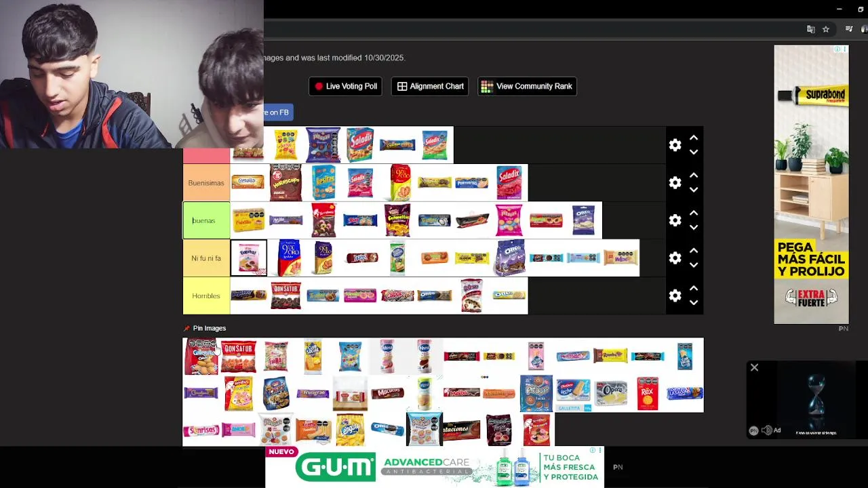Open the GUM Advanced Care banner ad
The image size is (868, 488).
[x=434, y=467]
